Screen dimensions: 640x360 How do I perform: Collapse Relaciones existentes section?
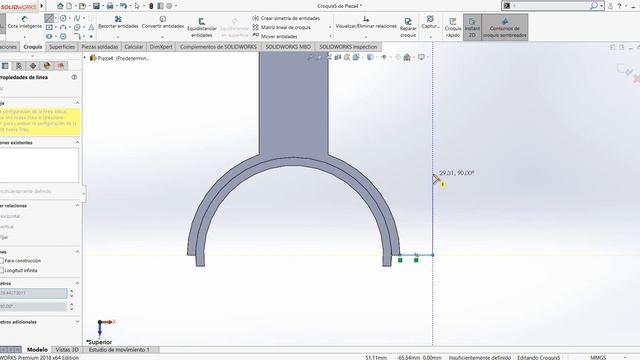click(77, 142)
